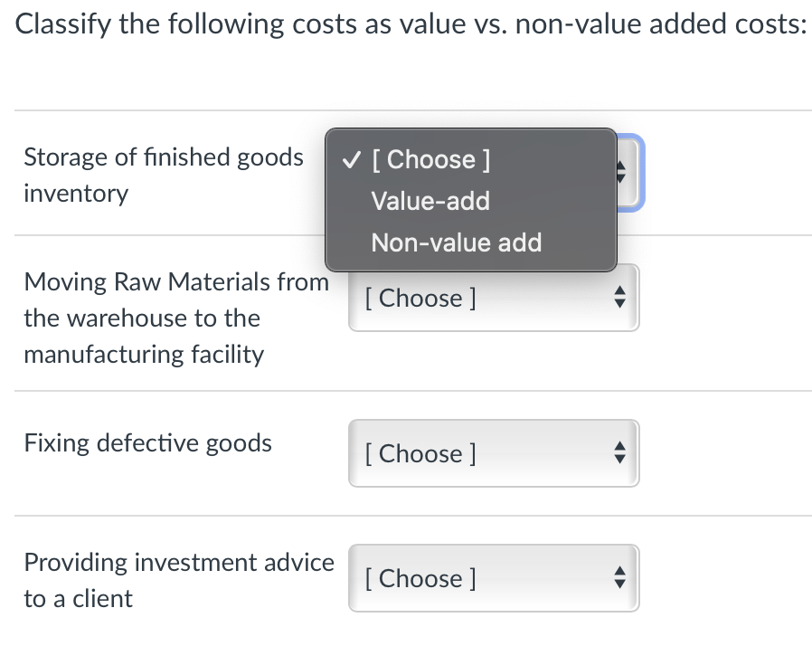Click the up arrow in the first dropdown stepper
This screenshot has height=646, width=812.
click(x=620, y=167)
